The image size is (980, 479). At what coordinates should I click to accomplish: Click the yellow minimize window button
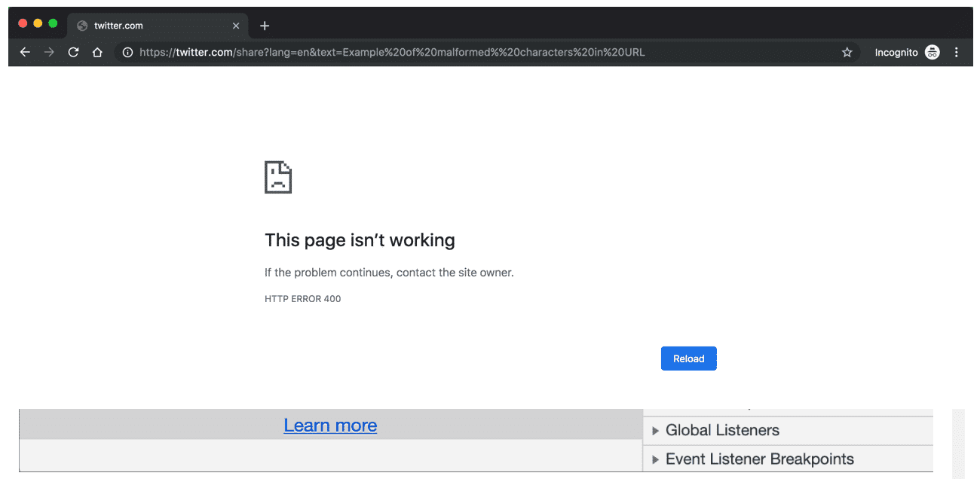[x=38, y=23]
